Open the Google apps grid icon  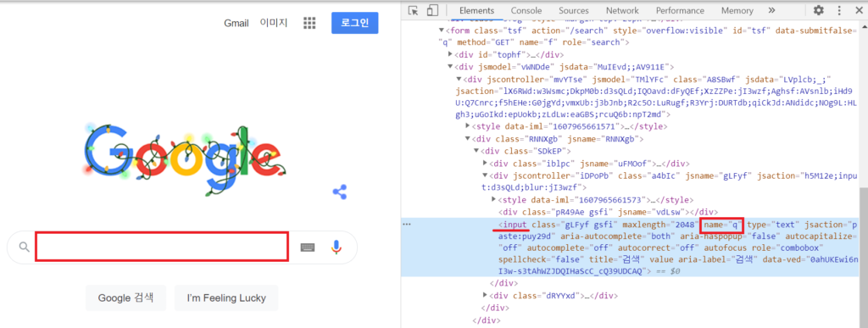[309, 23]
